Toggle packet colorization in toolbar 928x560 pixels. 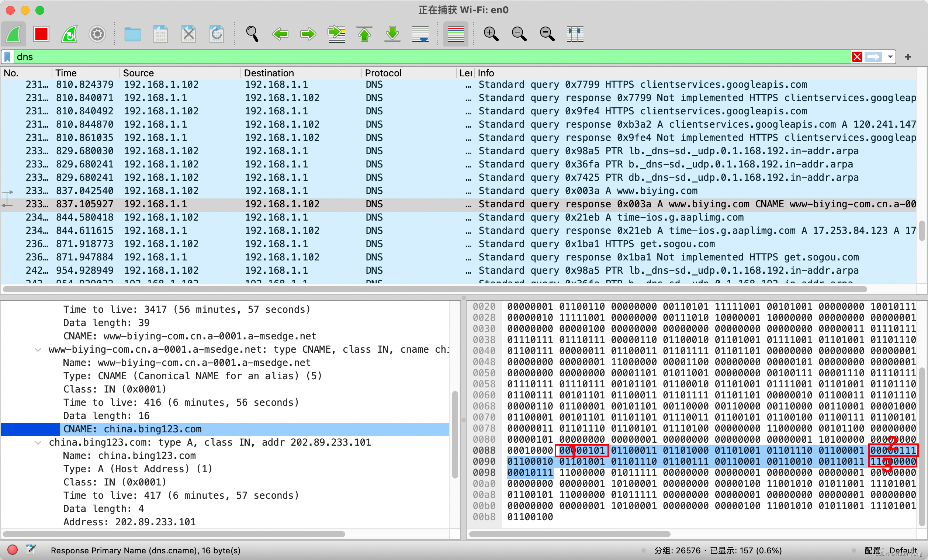456,34
